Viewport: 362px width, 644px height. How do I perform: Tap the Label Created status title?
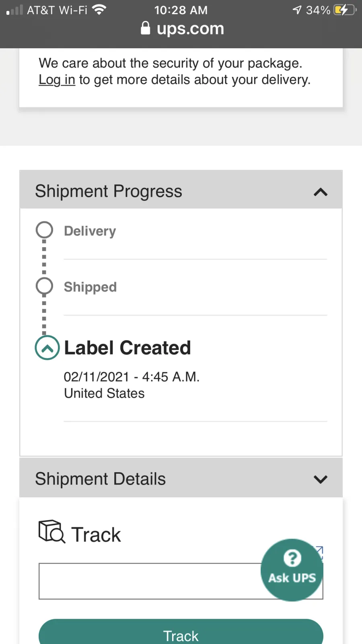point(128,348)
